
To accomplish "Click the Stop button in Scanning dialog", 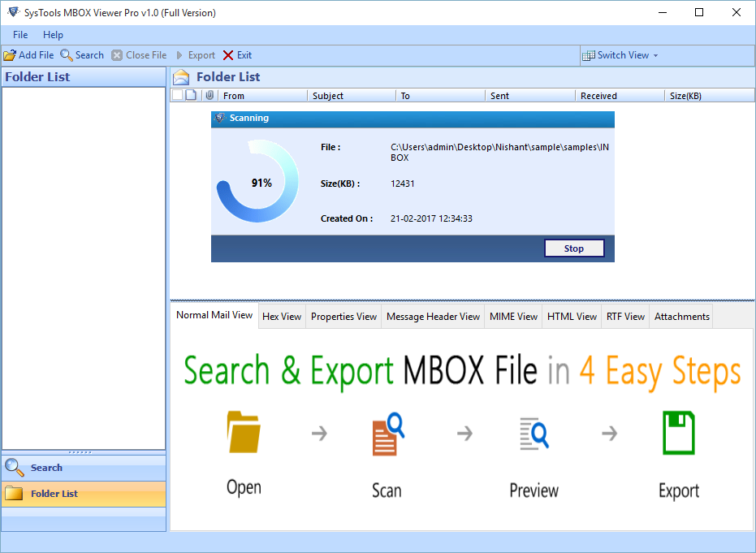I will coord(574,248).
